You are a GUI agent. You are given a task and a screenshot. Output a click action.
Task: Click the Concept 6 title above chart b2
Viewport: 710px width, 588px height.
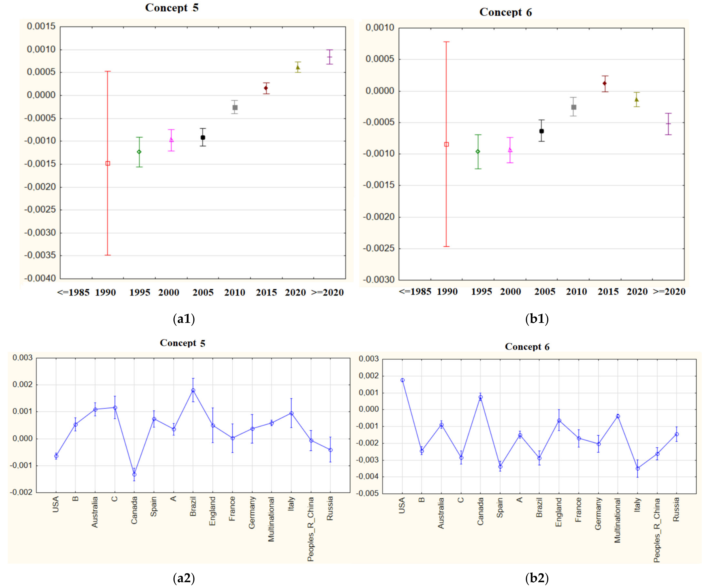point(527,347)
